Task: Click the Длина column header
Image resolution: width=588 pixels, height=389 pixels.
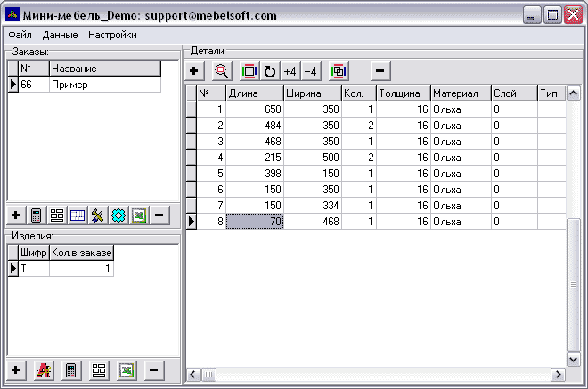Action: click(x=253, y=93)
